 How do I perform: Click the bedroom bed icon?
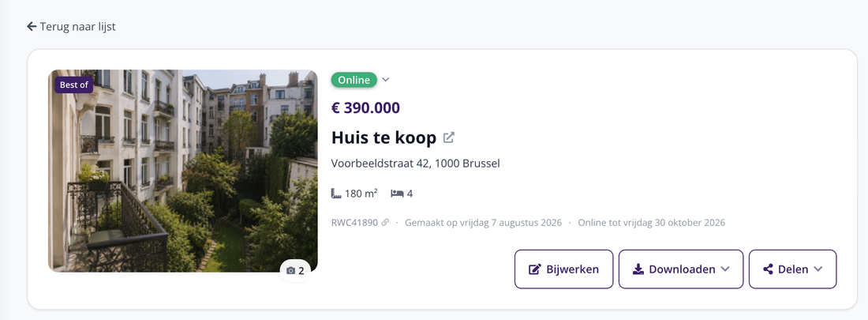point(397,194)
